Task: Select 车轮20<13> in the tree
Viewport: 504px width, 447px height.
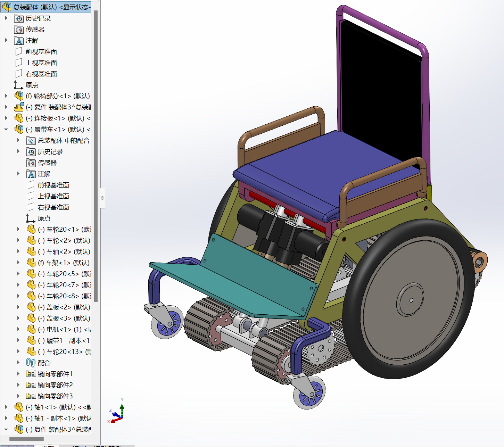Action: 65,351
